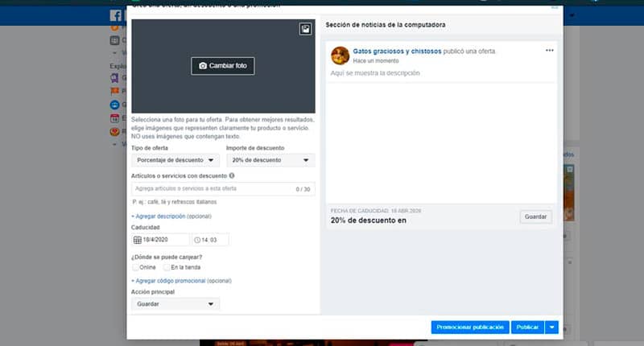Focus the artículos o servicios input field
The width and height of the screenshot is (644, 346).
click(x=223, y=189)
